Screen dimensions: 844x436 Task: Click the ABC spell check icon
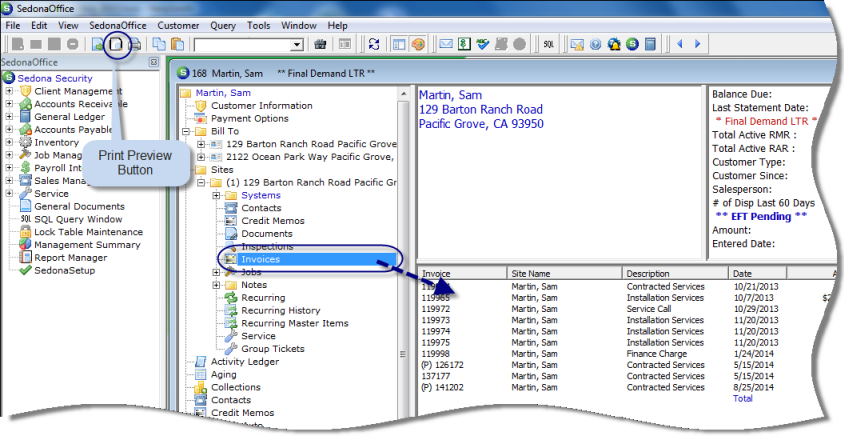[x=482, y=44]
